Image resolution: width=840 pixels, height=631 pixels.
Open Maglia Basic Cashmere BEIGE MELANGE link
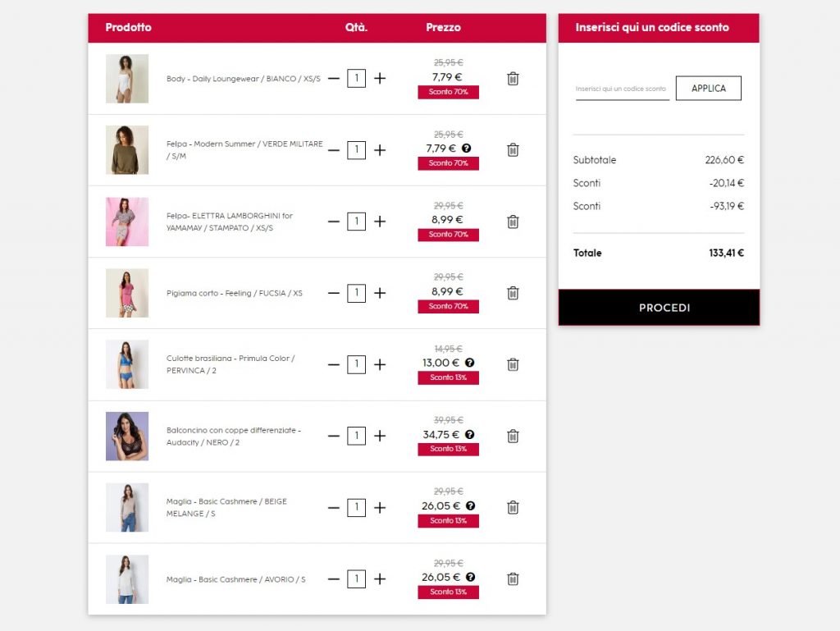tap(226, 507)
